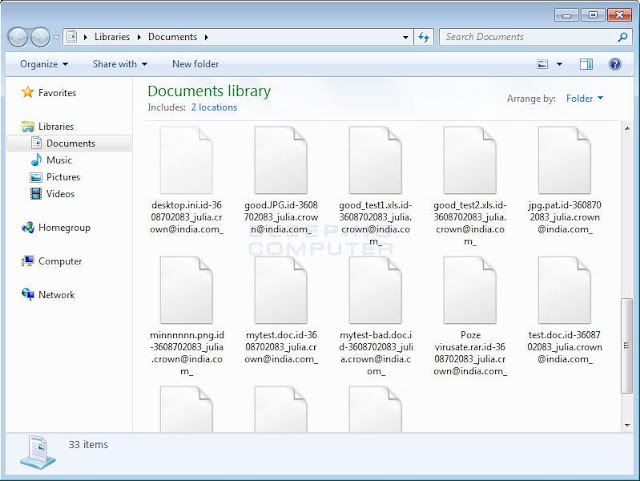Create a New folder
This screenshot has height=481, width=640.
[x=195, y=64]
